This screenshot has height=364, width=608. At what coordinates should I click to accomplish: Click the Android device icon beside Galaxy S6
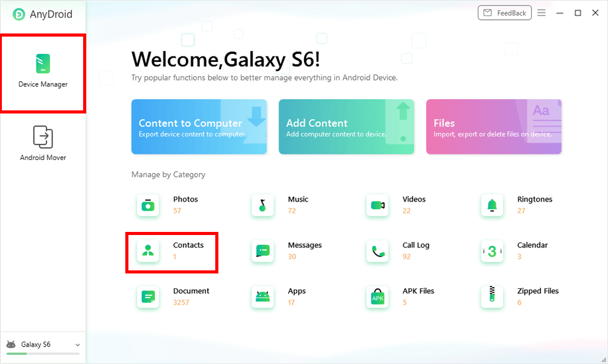(x=11, y=344)
